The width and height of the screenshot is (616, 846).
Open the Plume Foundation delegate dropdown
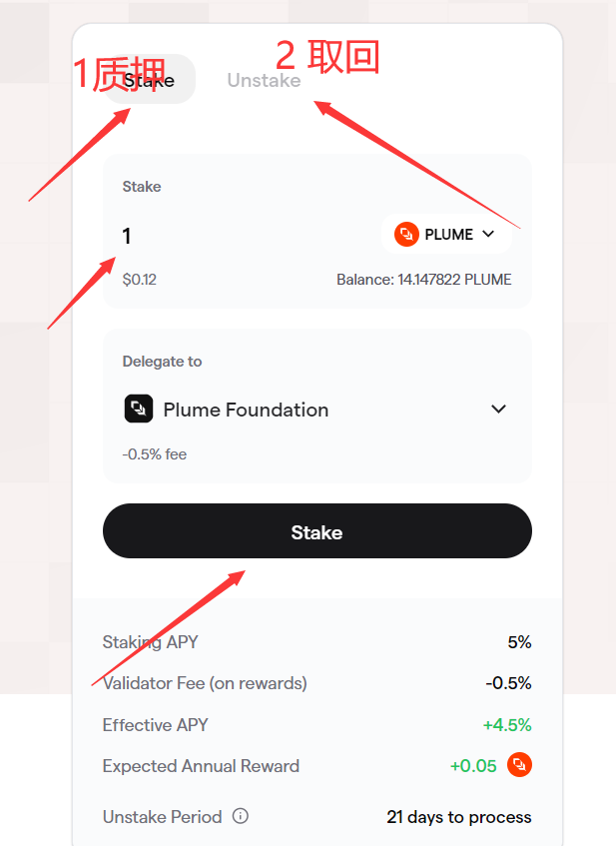point(316,409)
